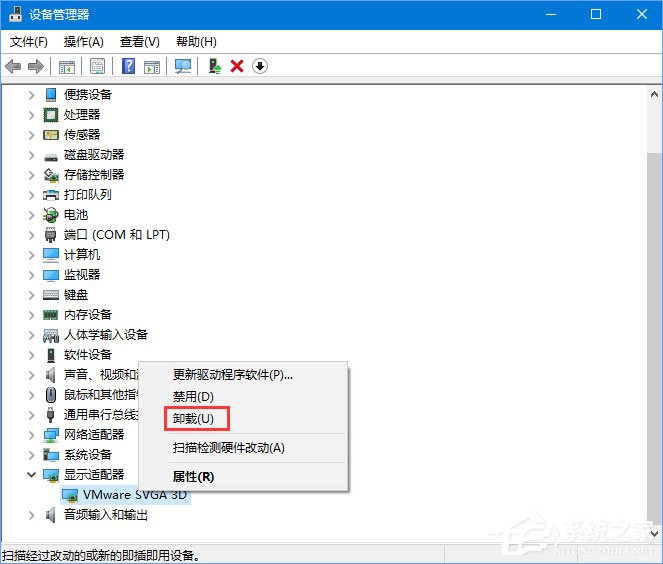Open the 帮助(H) menu
Image resolution: width=663 pixels, height=564 pixels.
point(196,42)
